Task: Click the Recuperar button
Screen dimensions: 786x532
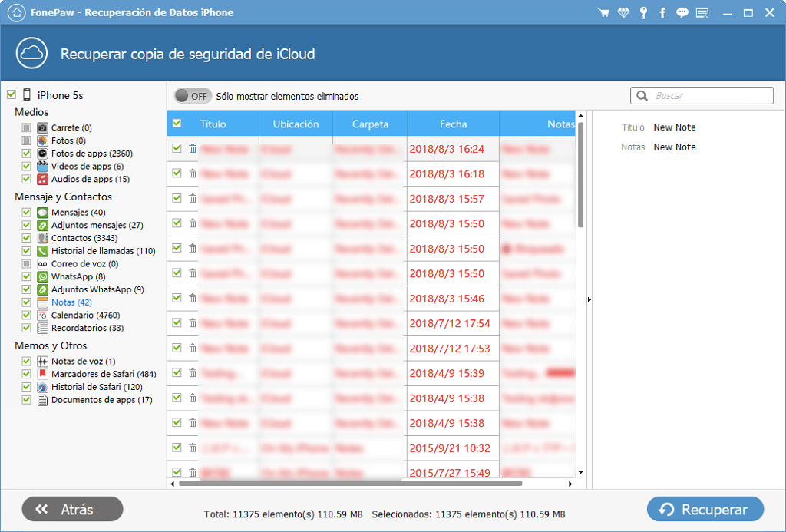Action: 705,510
